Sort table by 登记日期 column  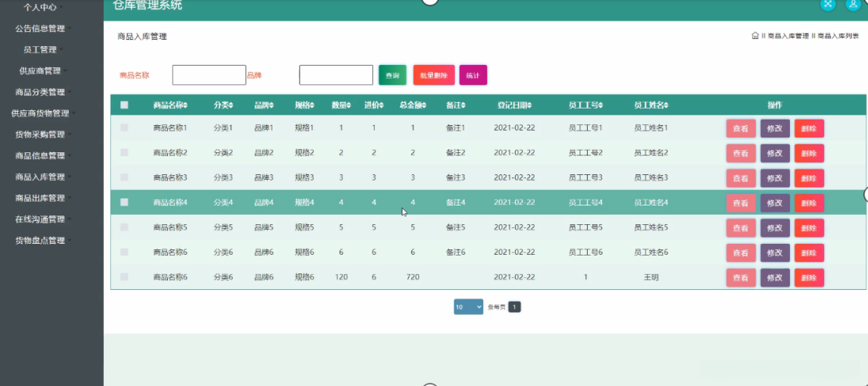[514, 105]
